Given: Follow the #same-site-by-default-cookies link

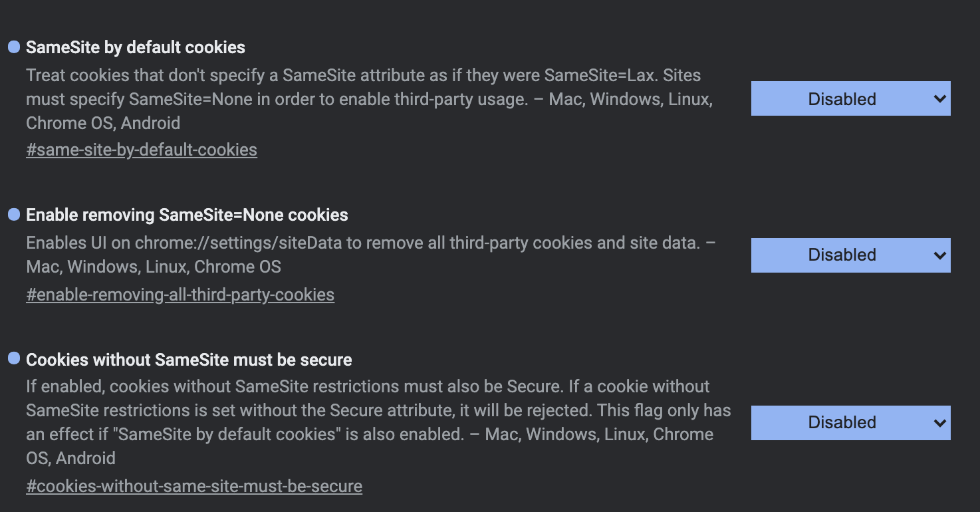Looking at the screenshot, I should (142, 149).
